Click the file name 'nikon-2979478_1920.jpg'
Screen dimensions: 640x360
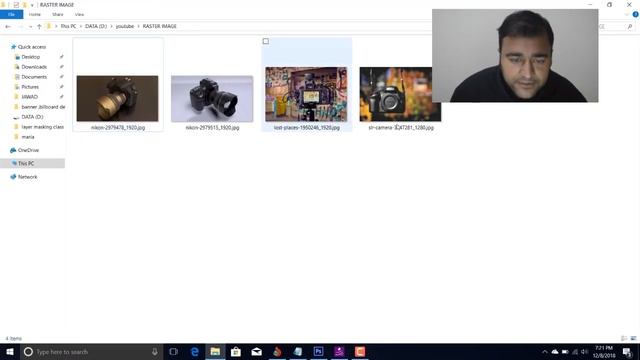[118, 128]
